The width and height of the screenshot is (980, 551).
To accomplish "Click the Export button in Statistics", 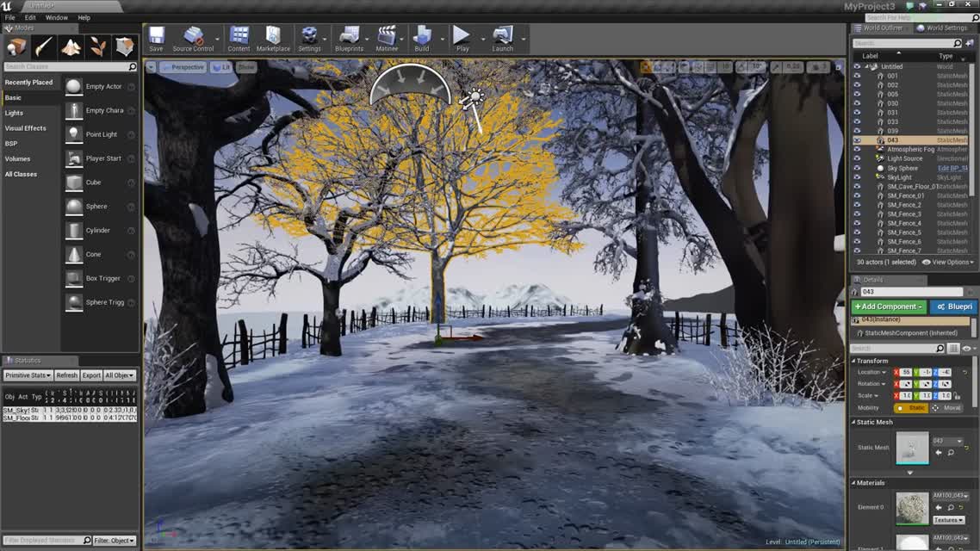I will click(x=91, y=375).
